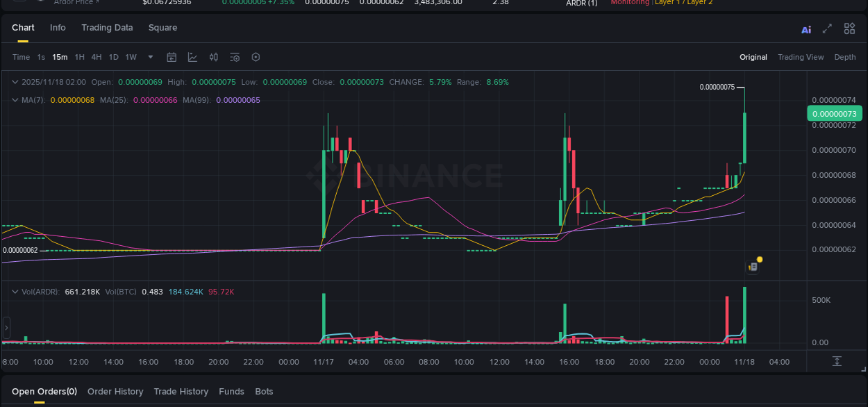Open candlestick style settings
The height and width of the screenshot is (407, 868).
pyautogui.click(x=213, y=57)
